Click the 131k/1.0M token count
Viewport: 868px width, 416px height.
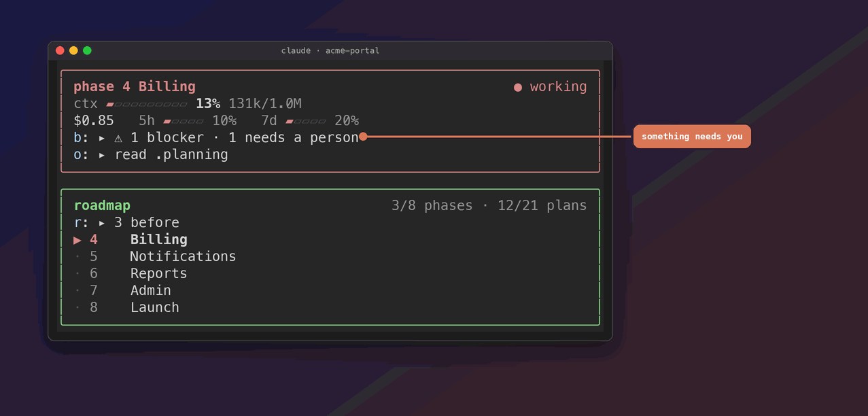pos(265,103)
